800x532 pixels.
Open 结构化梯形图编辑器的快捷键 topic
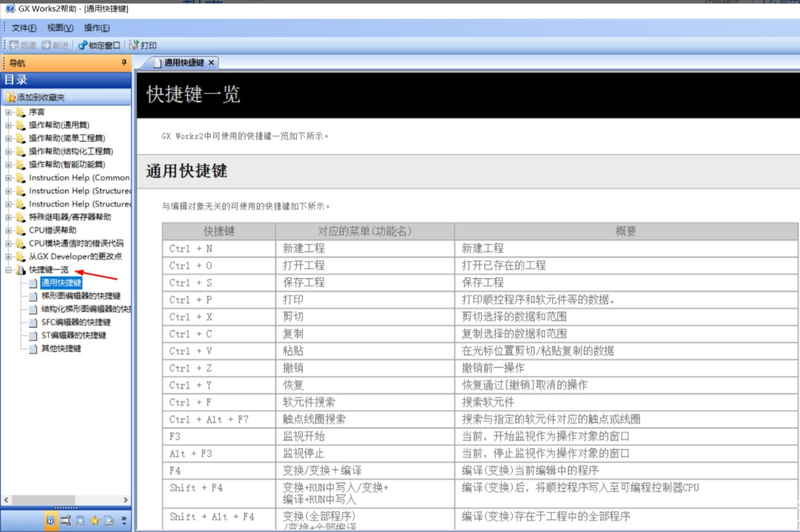click(x=86, y=309)
